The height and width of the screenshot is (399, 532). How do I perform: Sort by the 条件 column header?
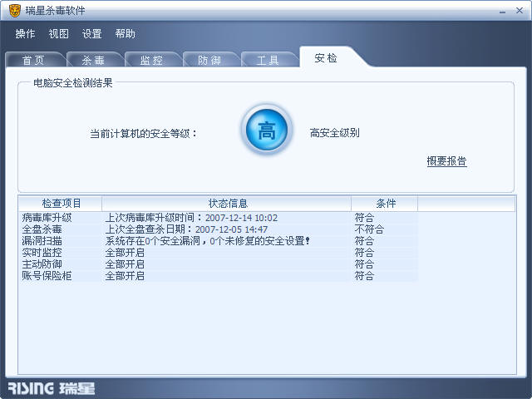pyautogui.click(x=385, y=203)
